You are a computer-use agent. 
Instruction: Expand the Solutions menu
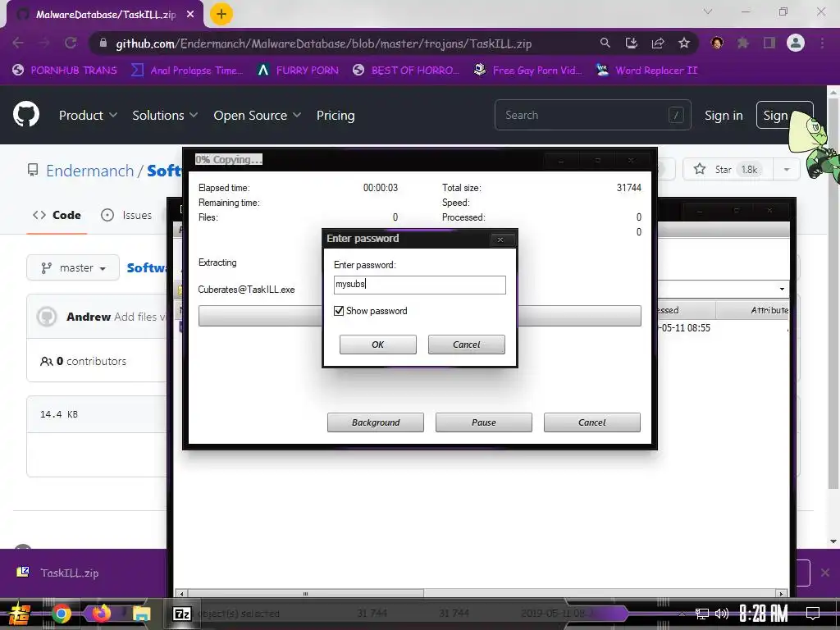pos(165,115)
